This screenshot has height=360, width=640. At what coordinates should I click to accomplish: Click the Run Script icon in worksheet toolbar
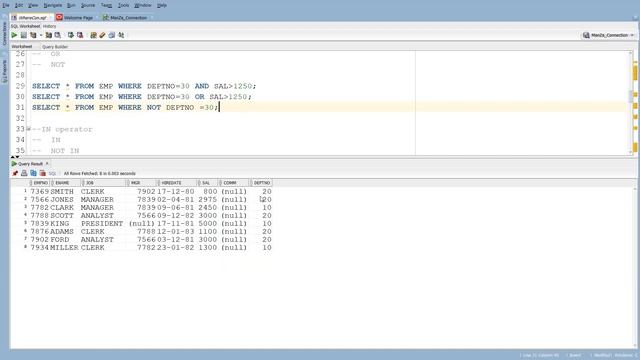24,36
